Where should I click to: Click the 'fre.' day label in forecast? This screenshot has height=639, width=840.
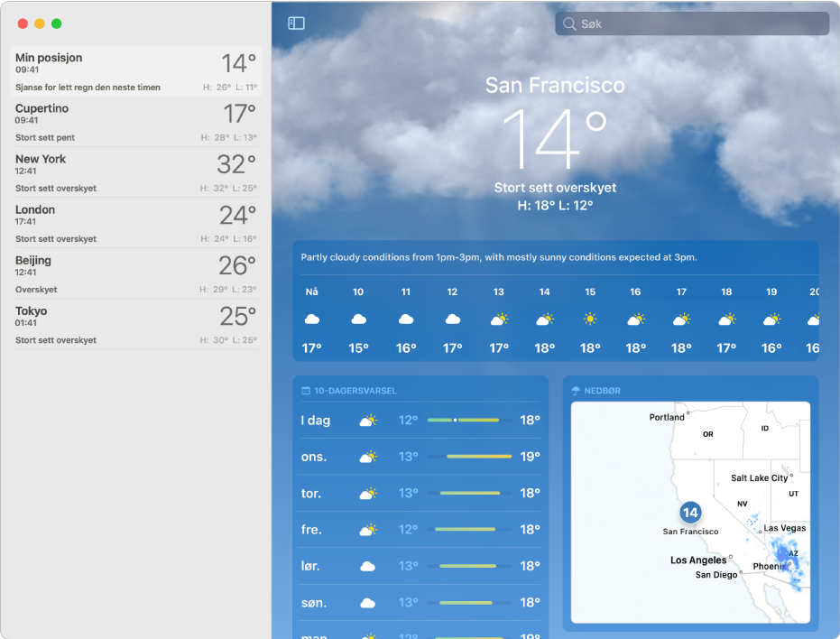click(x=311, y=530)
